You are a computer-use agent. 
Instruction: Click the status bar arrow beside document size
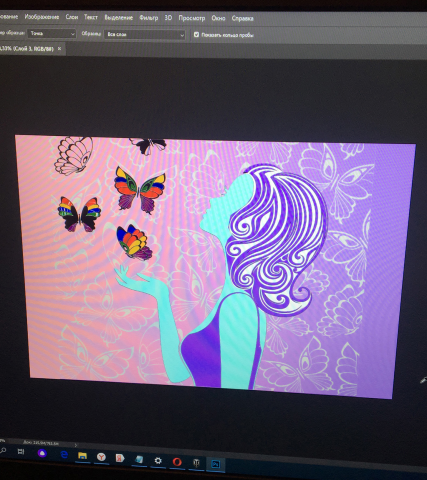76,445
